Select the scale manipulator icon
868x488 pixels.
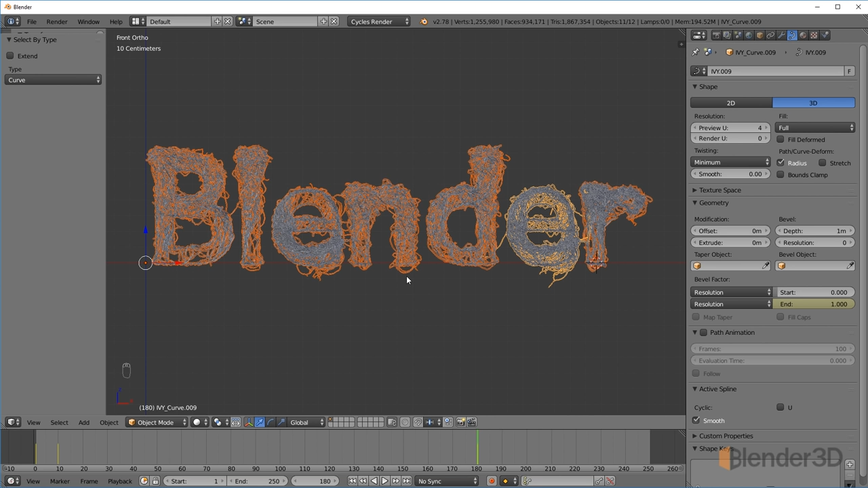point(281,422)
